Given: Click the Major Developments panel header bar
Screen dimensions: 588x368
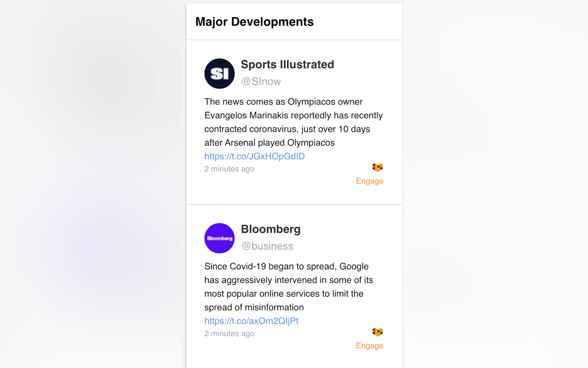Looking at the screenshot, I should (x=294, y=22).
